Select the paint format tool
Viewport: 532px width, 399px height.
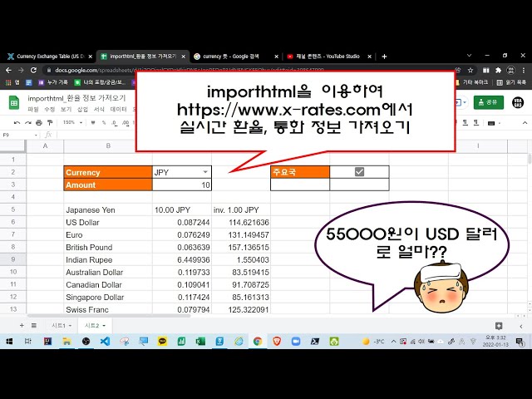[x=50, y=122]
